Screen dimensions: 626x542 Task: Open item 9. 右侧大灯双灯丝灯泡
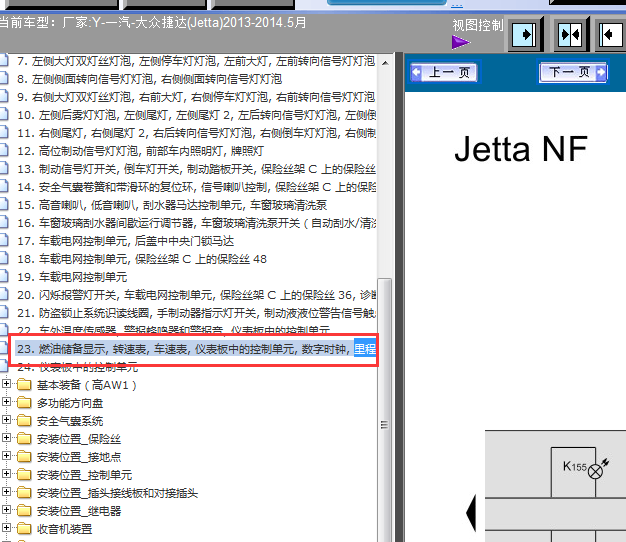(196, 97)
